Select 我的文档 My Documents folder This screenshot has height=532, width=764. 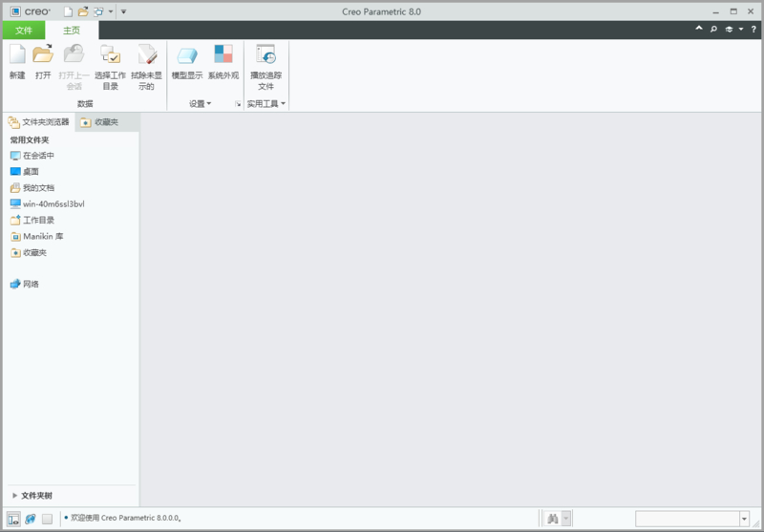(x=32, y=188)
